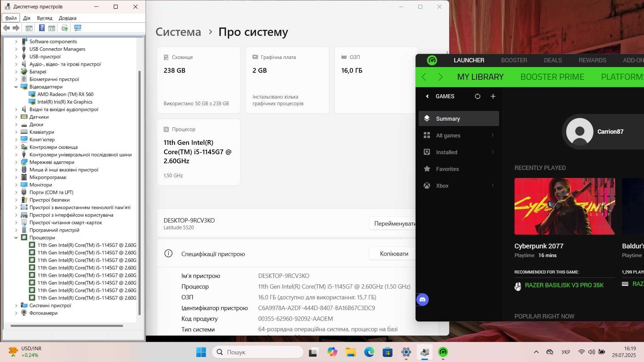Expand the Монітори node
This screenshot has width=644, height=362.
point(16,185)
